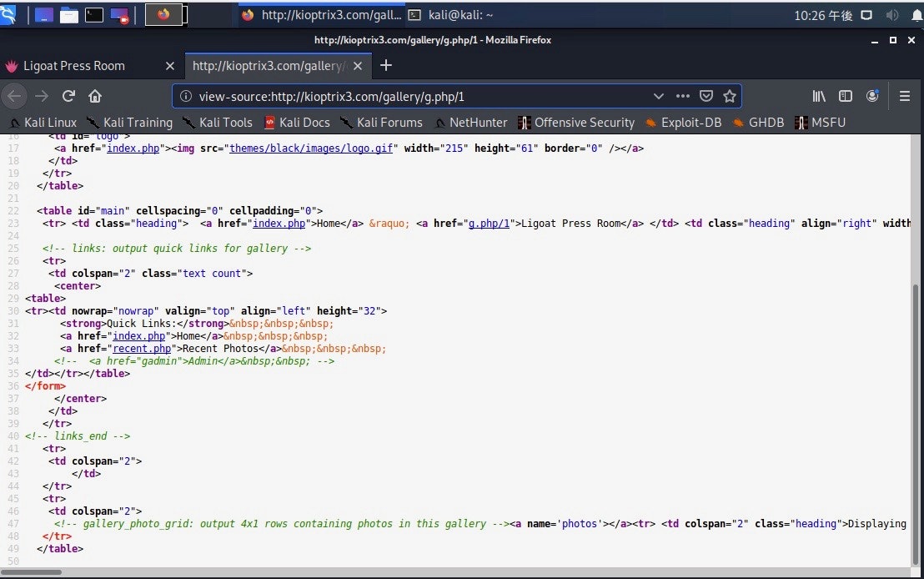
Task: Open the Kali dragon applications menu
Action: click(x=8, y=15)
